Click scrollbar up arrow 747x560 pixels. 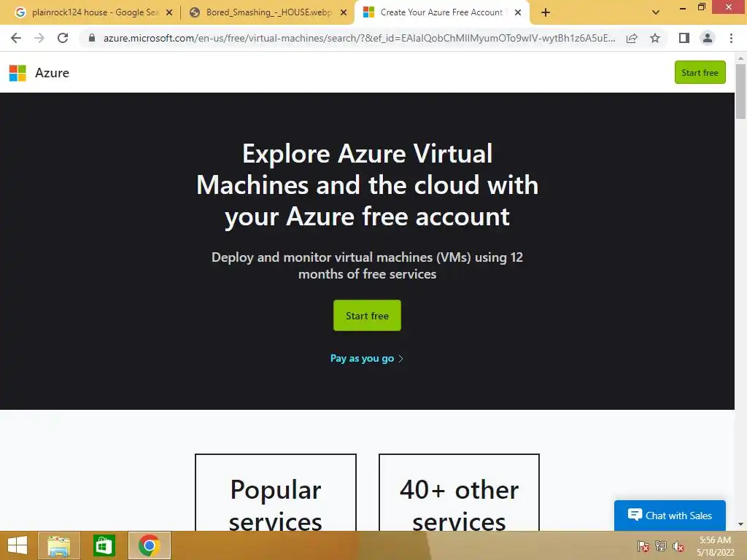point(740,58)
